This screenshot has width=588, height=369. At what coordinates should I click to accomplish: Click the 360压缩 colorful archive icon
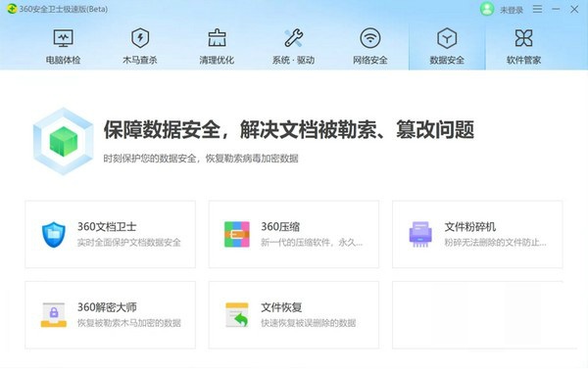237,234
